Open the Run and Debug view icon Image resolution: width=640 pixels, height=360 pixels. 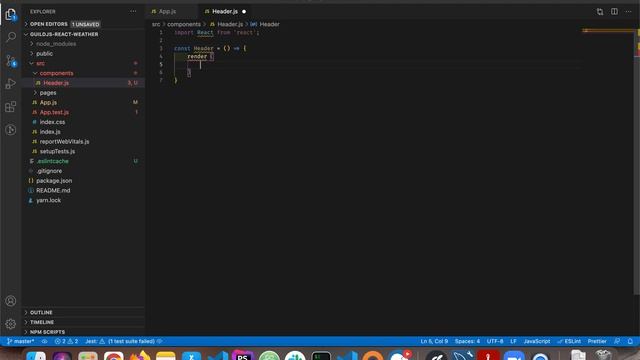pyautogui.click(x=11, y=84)
